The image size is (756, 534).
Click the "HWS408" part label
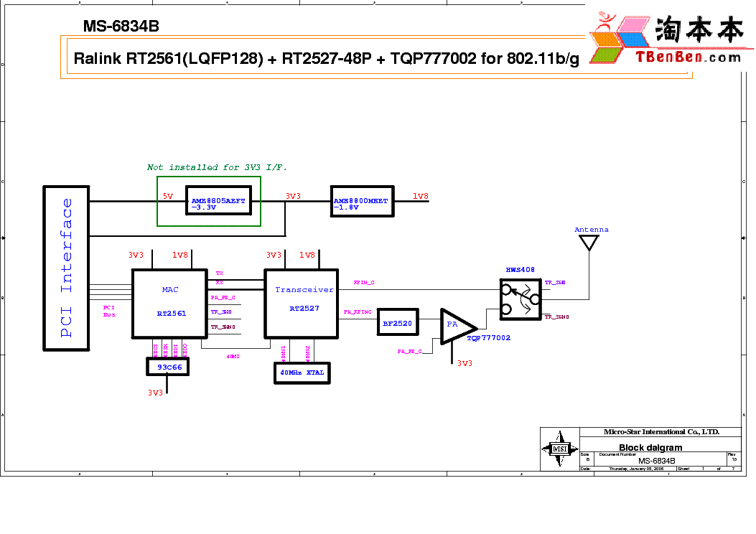[x=521, y=270]
